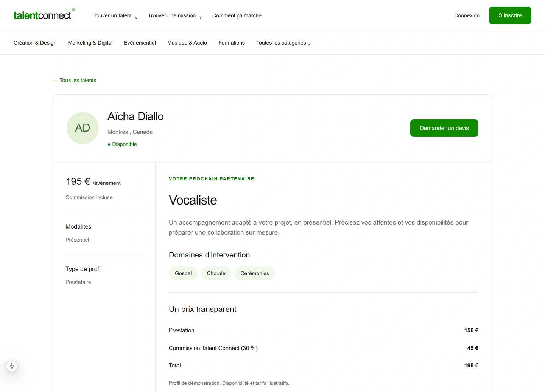Click the Commission incluse note
This screenshot has height=392, width=545.
point(89,197)
